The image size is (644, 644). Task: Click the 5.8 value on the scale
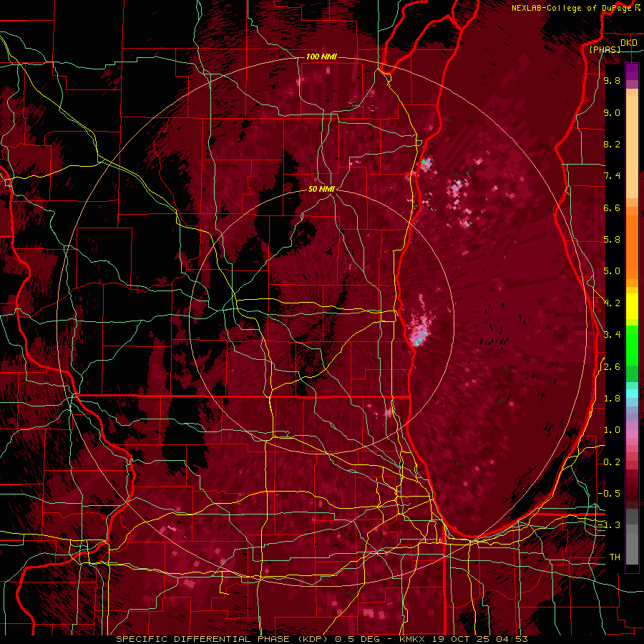pyautogui.click(x=612, y=240)
